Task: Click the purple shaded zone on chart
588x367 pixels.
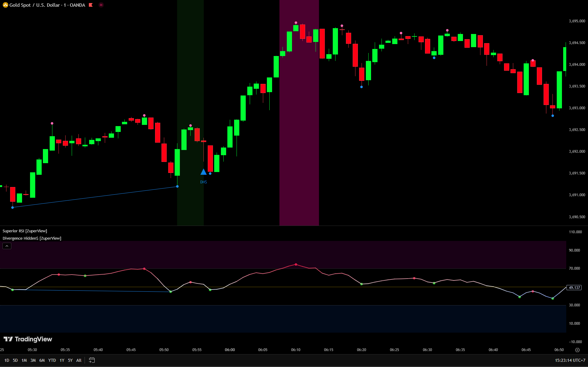Action: [299, 122]
